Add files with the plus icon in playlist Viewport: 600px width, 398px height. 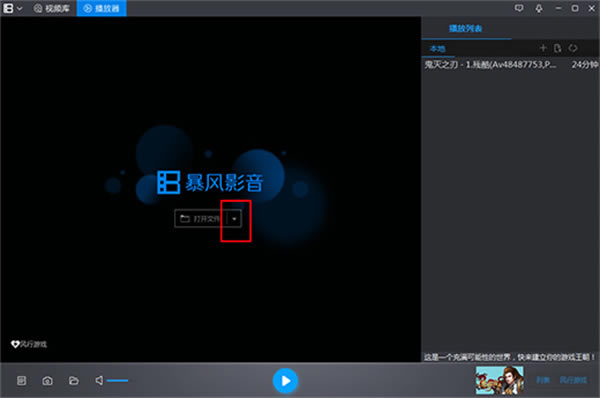click(543, 48)
